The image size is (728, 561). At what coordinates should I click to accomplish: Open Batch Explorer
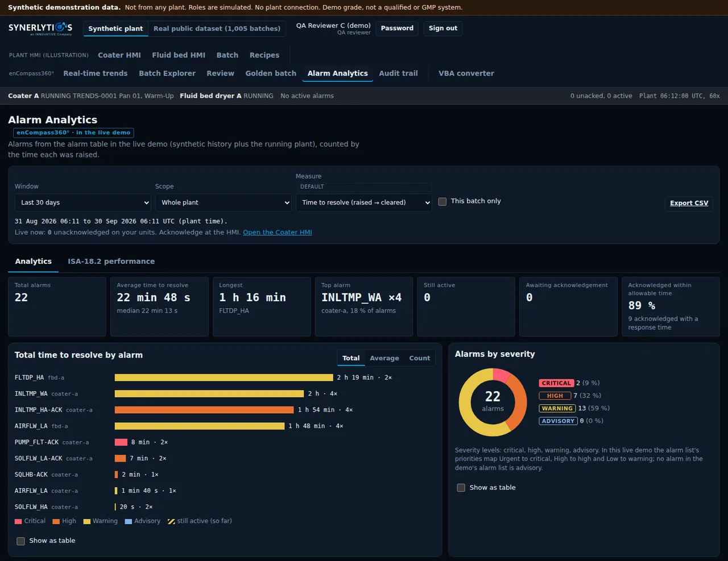(x=167, y=73)
